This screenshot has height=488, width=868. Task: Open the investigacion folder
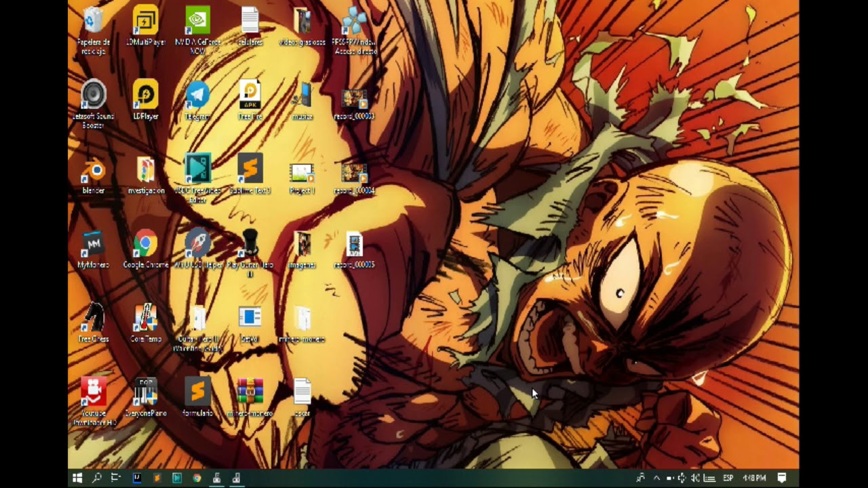pos(146,175)
